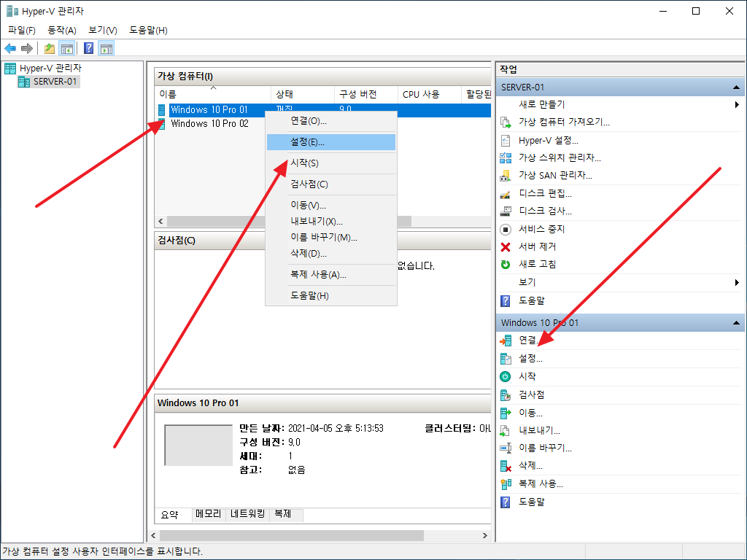
Task: Collapse the SERVER-01 actions section
Action: click(x=736, y=87)
